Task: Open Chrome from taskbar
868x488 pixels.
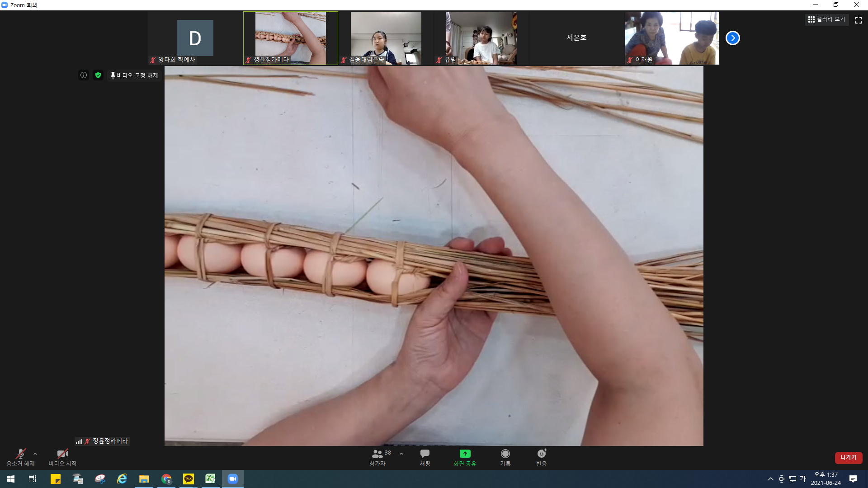Action: coord(166,479)
